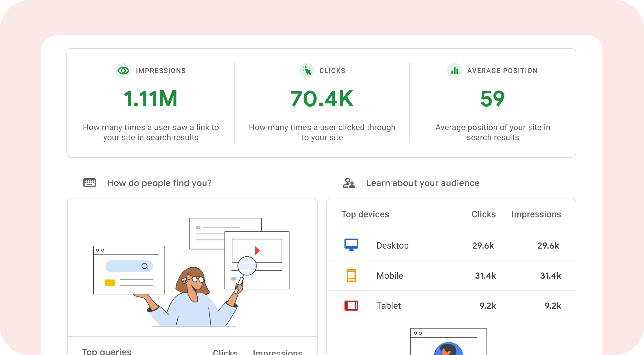Image resolution: width=644 pixels, height=355 pixels.
Task: Click 'How many times a user clicked through' description
Action: click(322, 132)
